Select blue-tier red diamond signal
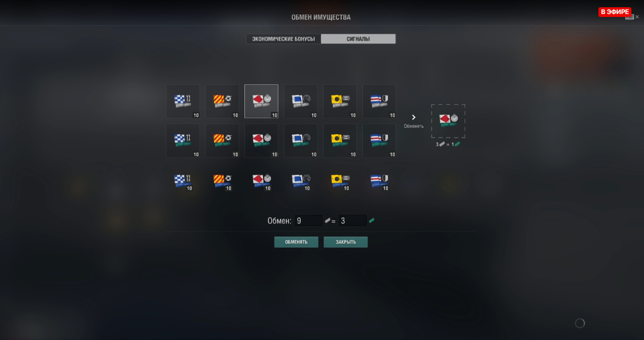644x340 pixels. 261,181
